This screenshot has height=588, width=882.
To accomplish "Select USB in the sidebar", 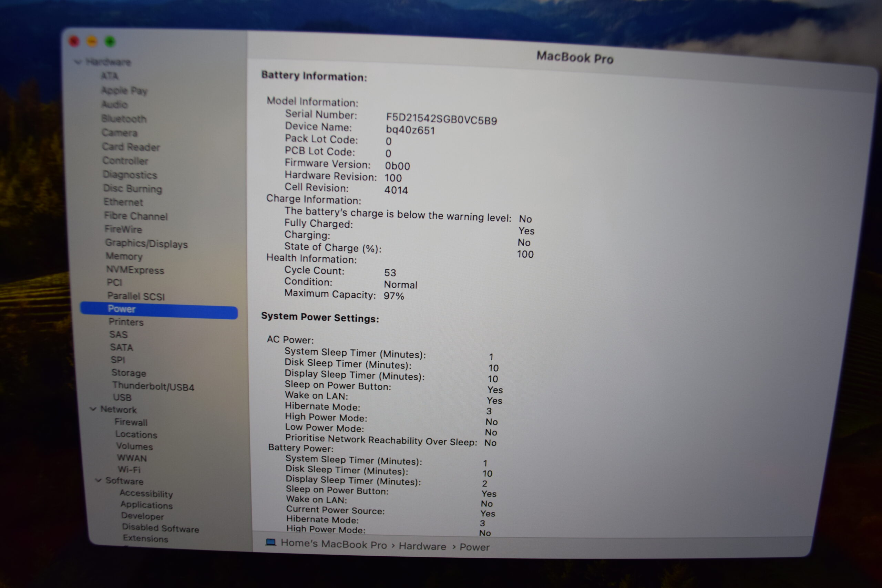I will (x=122, y=398).
